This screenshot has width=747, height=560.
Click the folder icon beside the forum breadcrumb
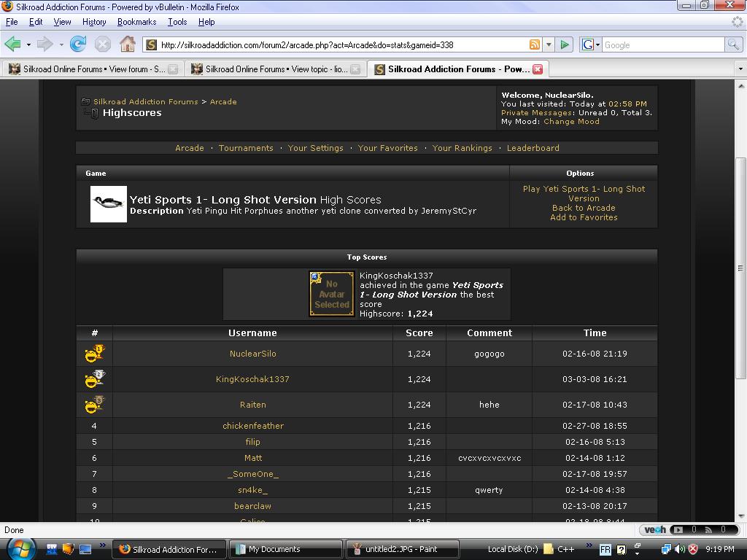[86, 101]
